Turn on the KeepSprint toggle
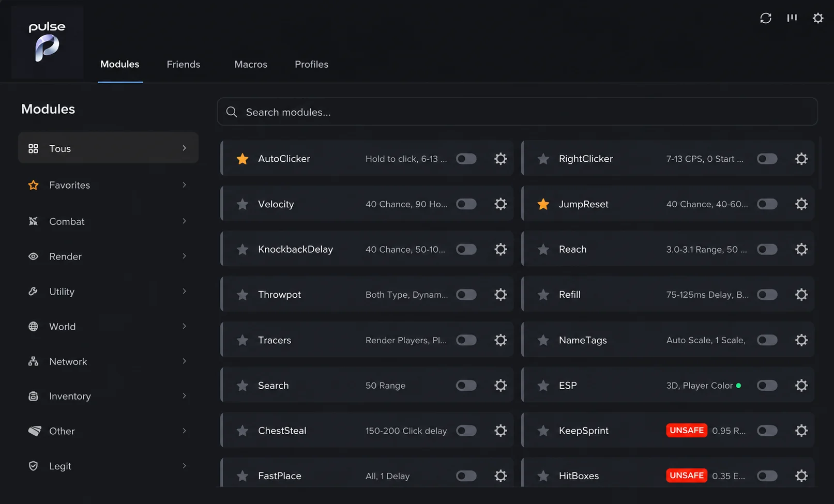The height and width of the screenshot is (504, 834). pos(767,431)
